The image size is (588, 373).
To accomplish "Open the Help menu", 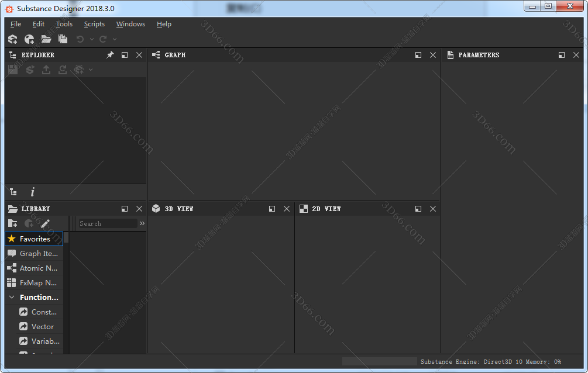I will coord(164,24).
